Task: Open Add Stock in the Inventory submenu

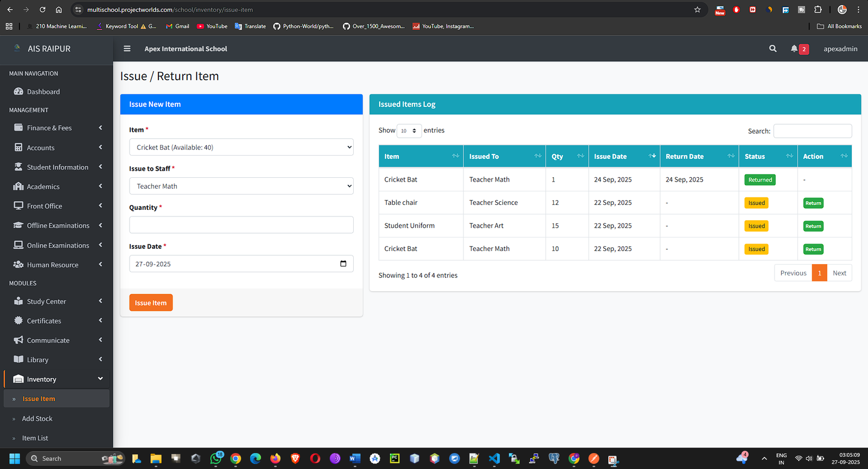Action: [x=37, y=419]
